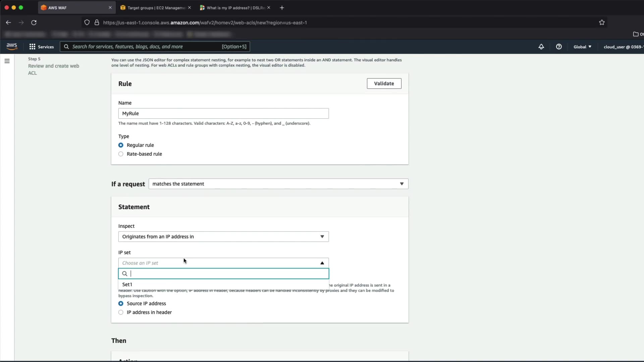Open the Global region selector
The image size is (644, 362).
point(582,47)
